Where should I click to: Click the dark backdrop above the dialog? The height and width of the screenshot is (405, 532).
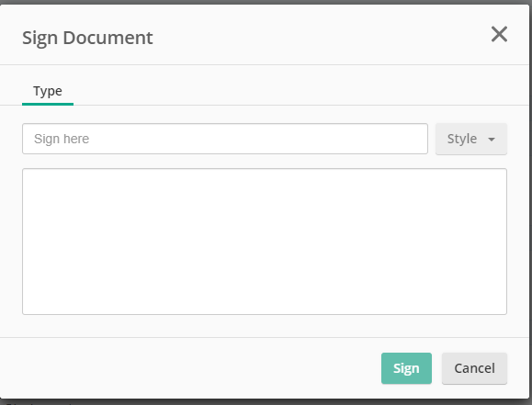[x=266, y=2]
